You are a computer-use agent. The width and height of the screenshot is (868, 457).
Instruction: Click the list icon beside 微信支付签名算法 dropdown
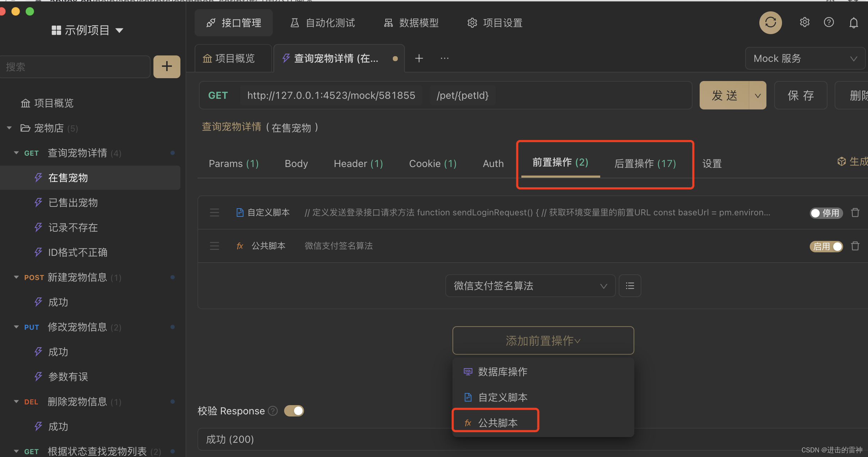pyautogui.click(x=630, y=286)
